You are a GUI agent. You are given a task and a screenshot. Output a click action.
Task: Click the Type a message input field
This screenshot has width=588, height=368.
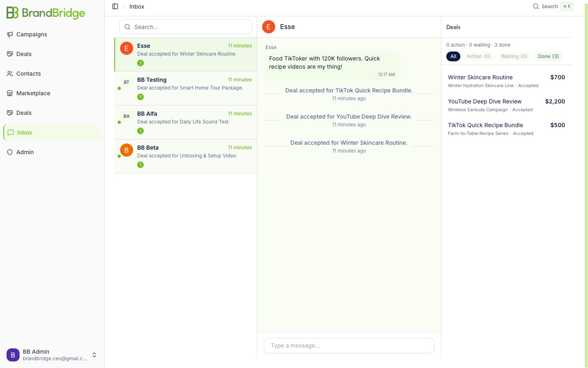point(349,346)
